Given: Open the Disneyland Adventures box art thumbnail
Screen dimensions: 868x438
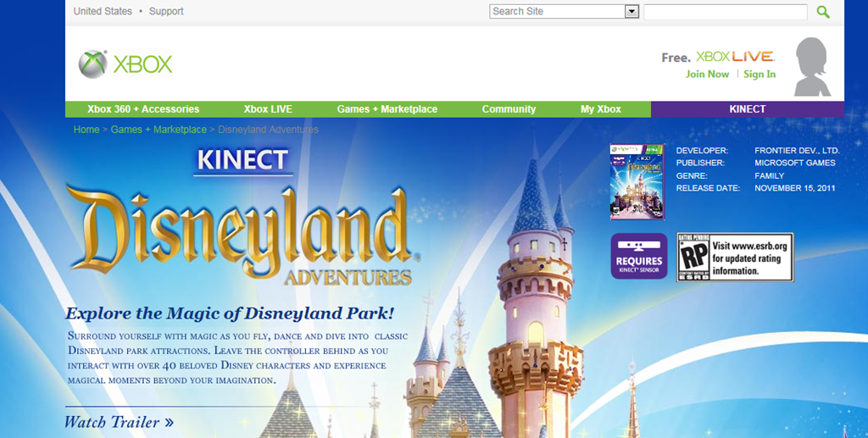Looking at the screenshot, I should [637, 182].
